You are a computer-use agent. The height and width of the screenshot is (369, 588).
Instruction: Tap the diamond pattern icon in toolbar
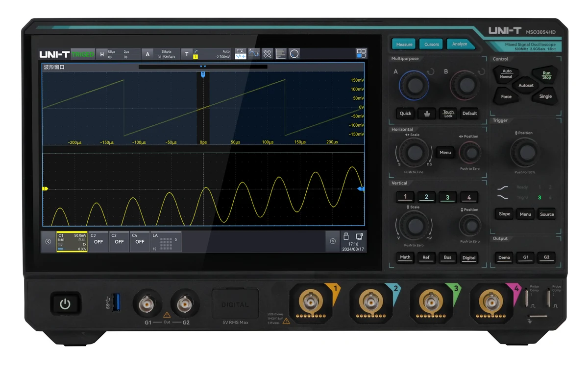[267, 54]
